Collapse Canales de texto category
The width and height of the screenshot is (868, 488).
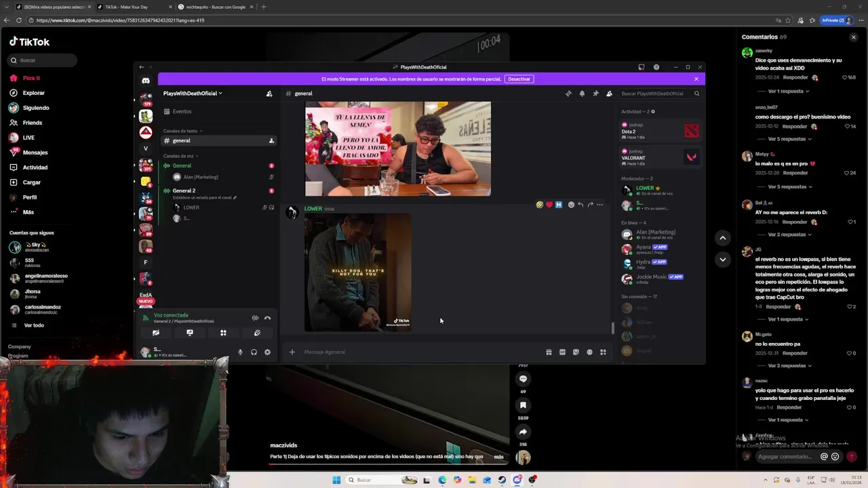click(182, 131)
